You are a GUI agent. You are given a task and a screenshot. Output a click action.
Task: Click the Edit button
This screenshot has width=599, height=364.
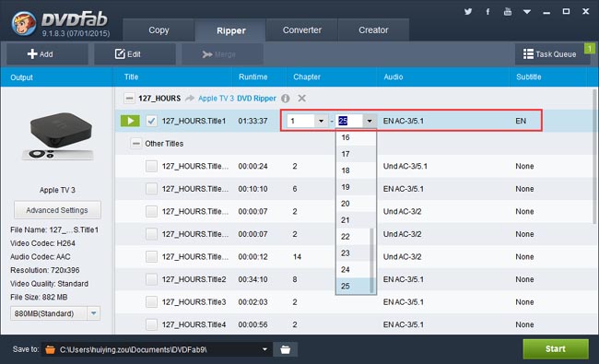[x=135, y=53]
